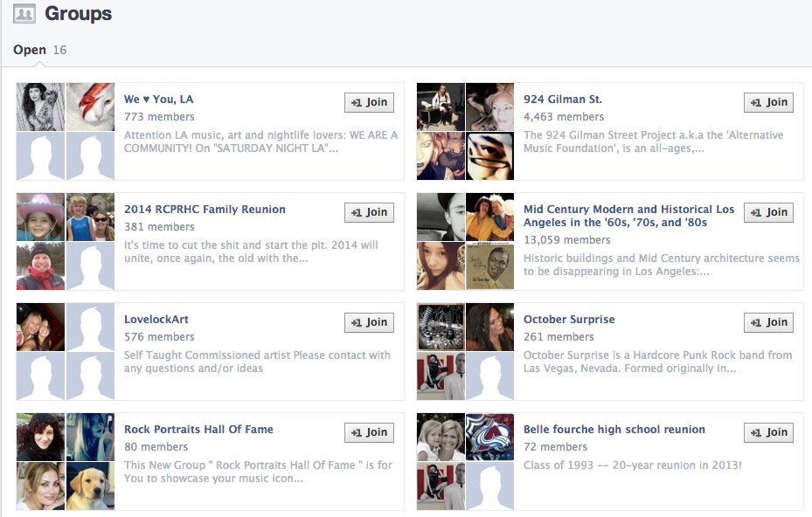
Task: Join Rock Portraits Hall Of Fame
Action: 369,432
